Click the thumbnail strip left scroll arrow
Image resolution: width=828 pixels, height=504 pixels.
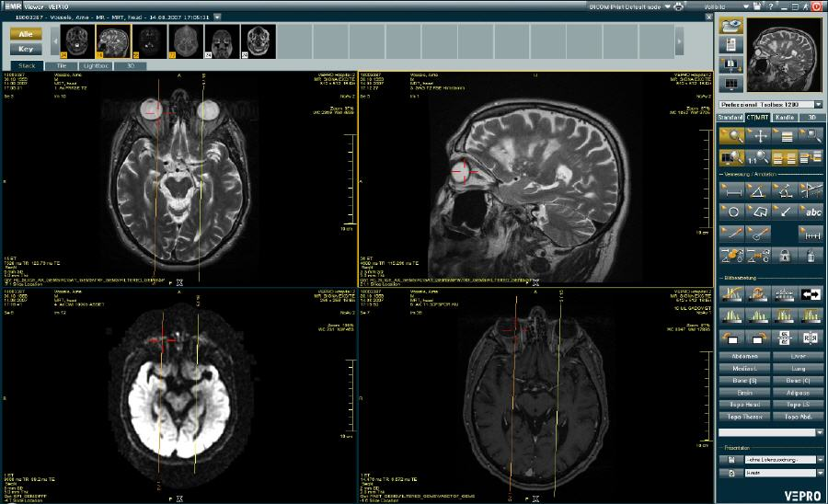pos(55,41)
